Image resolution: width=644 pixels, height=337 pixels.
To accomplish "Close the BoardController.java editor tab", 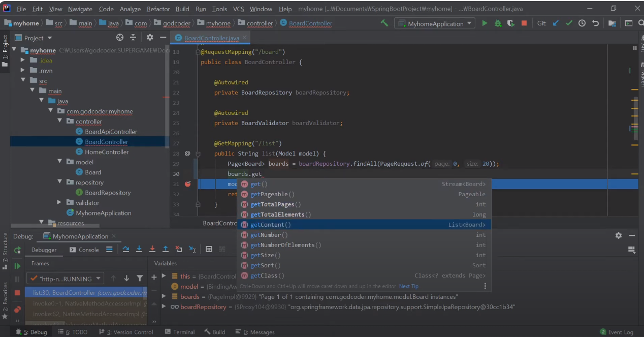I will pos(245,38).
